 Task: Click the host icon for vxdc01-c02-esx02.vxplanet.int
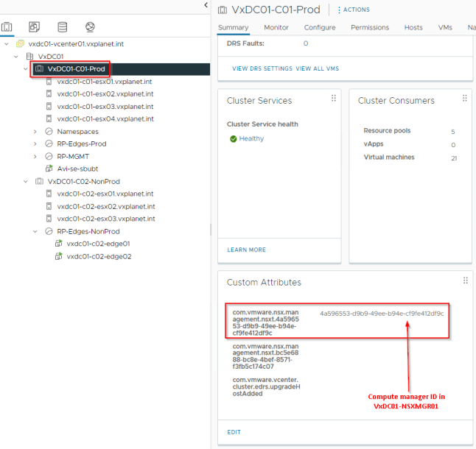(49, 206)
